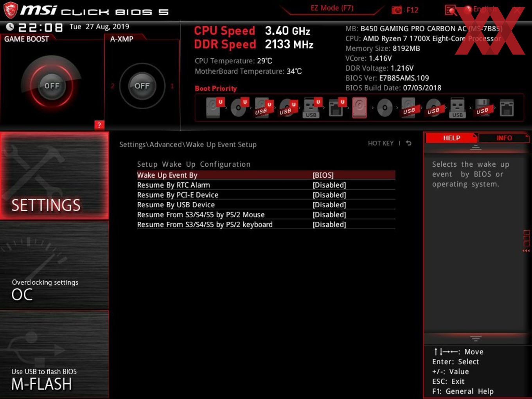Switch to the HELP tab
This screenshot has width=532, height=399.
pyautogui.click(x=451, y=138)
